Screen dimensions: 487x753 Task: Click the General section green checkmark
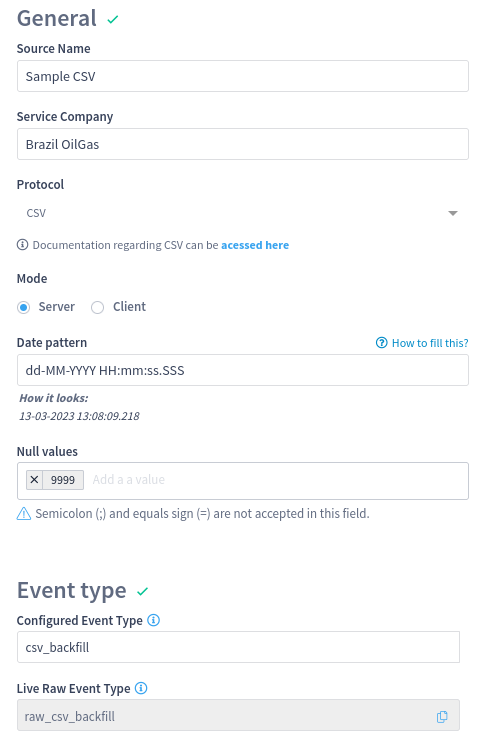[113, 20]
